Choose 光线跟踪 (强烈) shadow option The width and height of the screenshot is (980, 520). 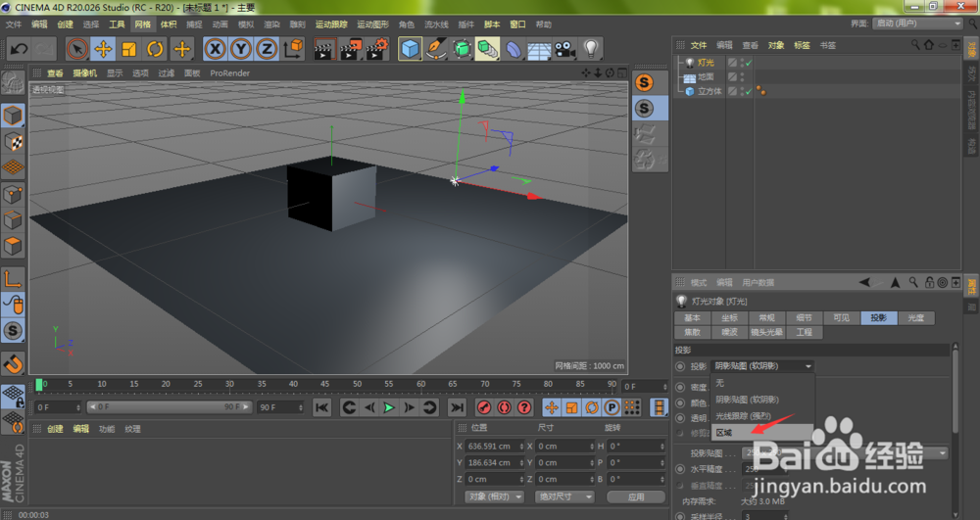(762, 416)
